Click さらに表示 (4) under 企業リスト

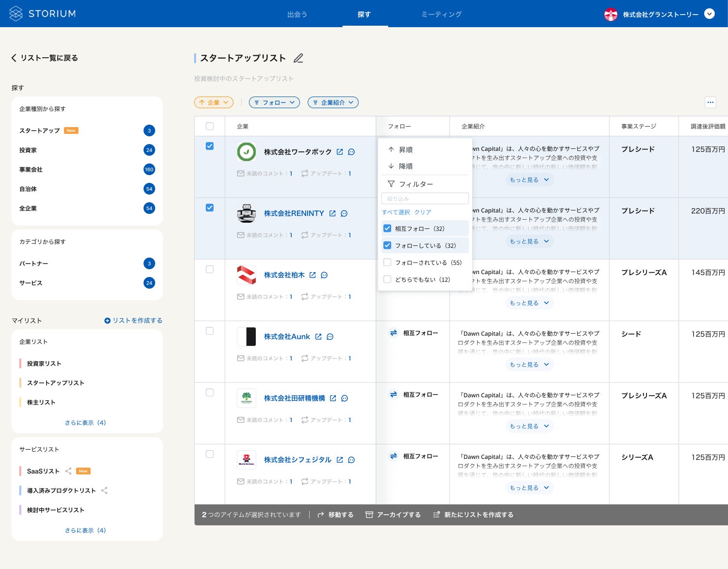[85, 423]
